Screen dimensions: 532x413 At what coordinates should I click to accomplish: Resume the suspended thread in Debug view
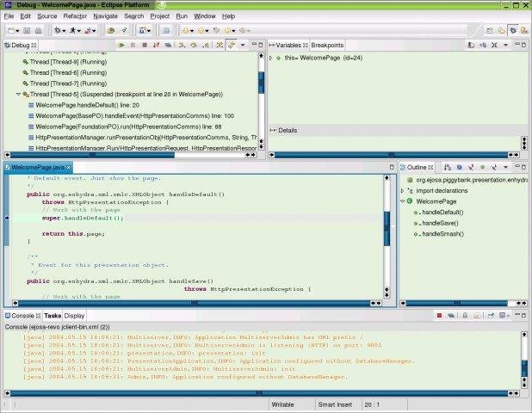pyautogui.click(x=121, y=45)
